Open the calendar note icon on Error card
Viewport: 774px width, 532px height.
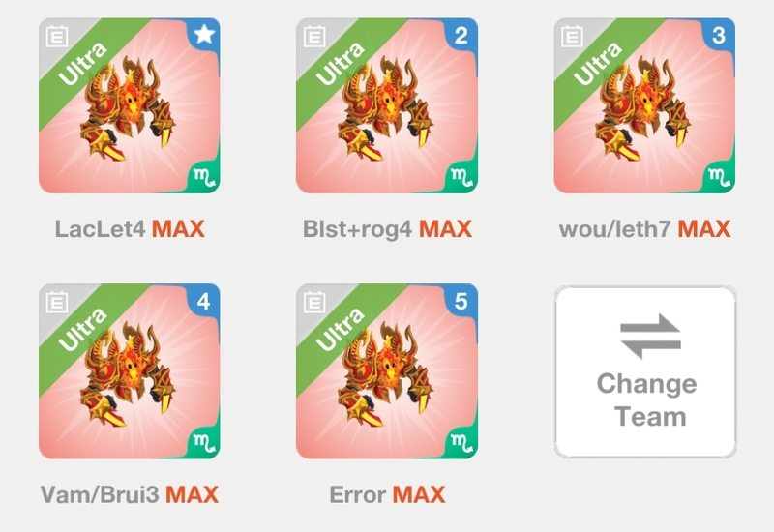click(314, 302)
